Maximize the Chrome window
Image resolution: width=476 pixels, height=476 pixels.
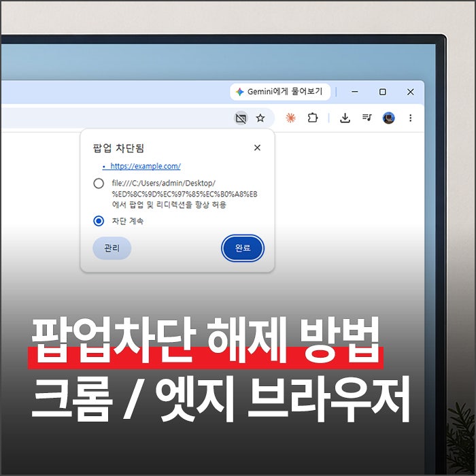(382, 92)
